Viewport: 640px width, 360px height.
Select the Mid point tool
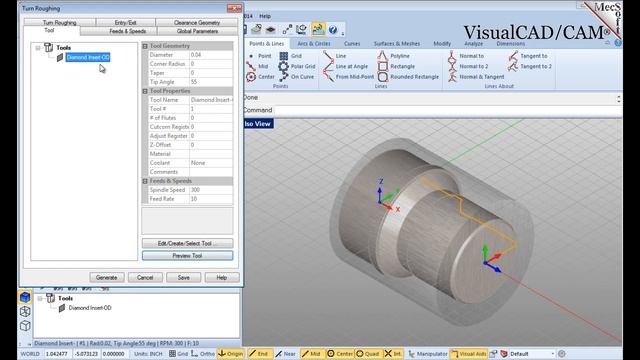[x=258, y=66]
